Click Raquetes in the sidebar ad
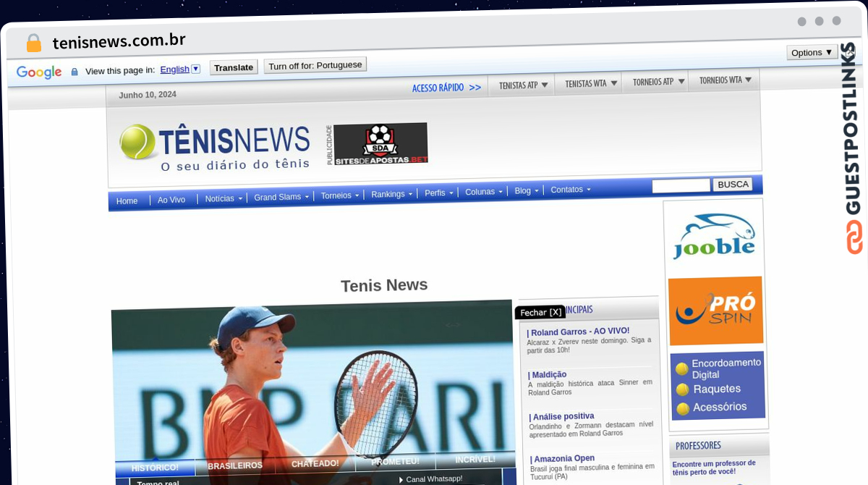Viewport: 868px width, 485px height. [717, 389]
